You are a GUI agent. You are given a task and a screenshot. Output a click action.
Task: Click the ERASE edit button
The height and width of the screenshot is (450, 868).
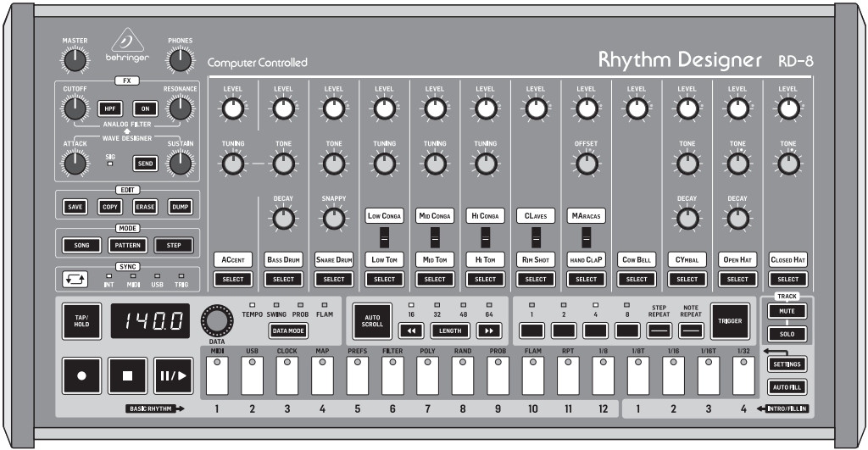145,207
